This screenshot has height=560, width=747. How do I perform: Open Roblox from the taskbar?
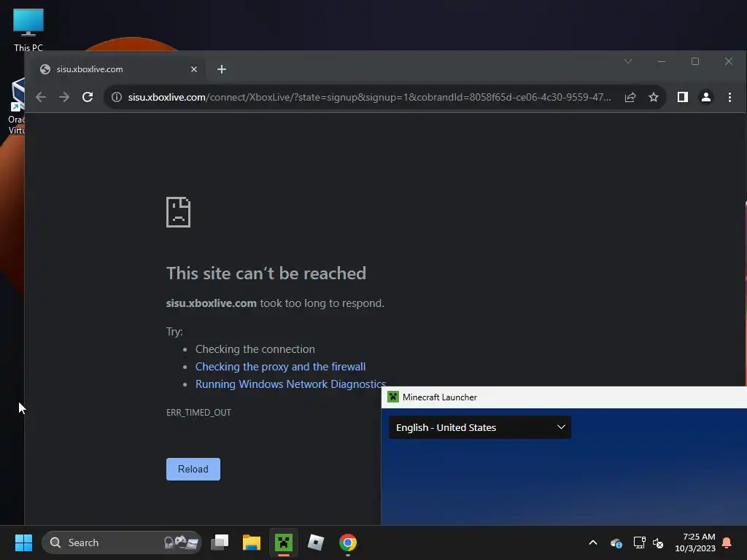coord(315,542)
